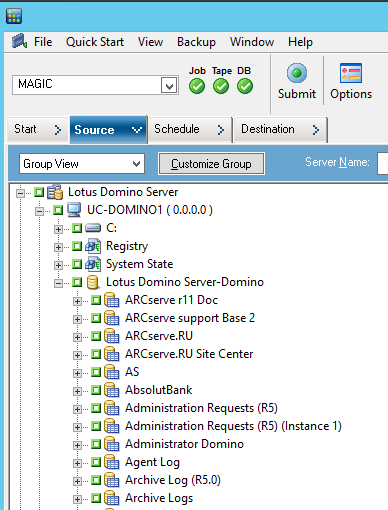
Task: Switch to the Destination tab
Action: [x=281, y=129]
